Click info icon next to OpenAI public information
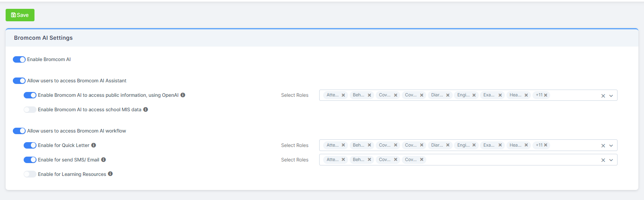The height and width of the screenshot is (200, 644). [x=183, y=95]
